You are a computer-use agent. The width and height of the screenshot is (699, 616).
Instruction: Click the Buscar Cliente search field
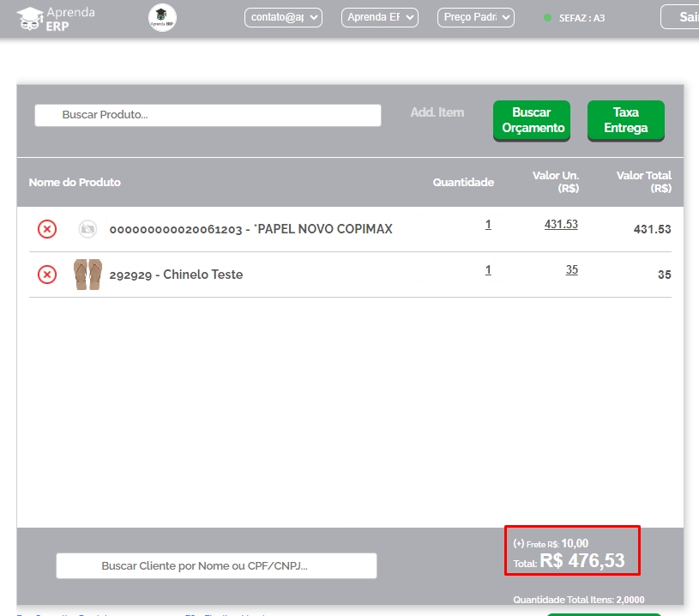point(216,565)
